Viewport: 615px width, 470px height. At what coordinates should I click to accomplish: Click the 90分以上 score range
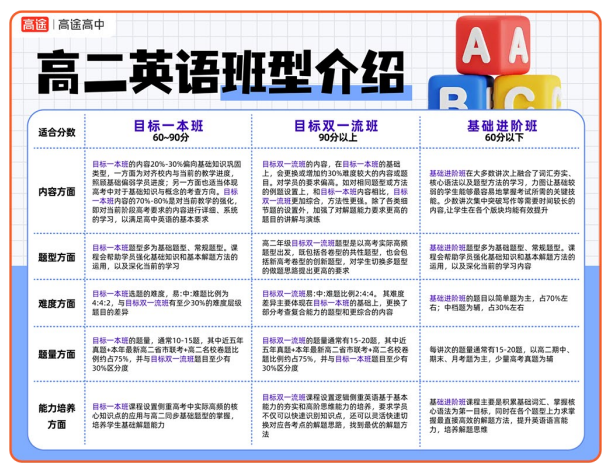(338, 138)
